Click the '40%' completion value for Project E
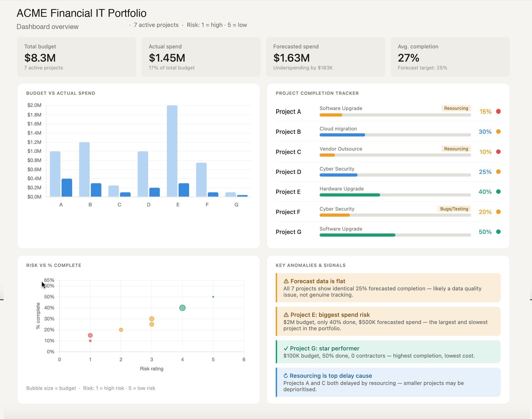The height and width of the screenshot is (419, 532). click(x=485, y=192)
